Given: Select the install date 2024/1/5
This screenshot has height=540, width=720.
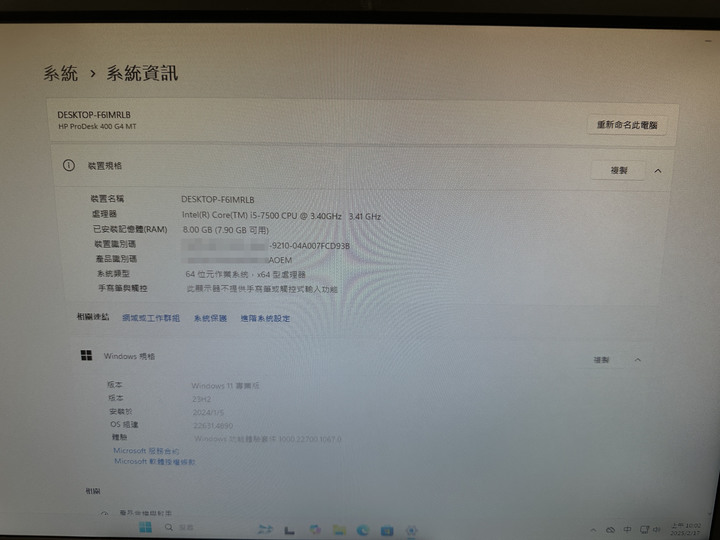Looking at the screenshot, I should [x=208, y=412].
